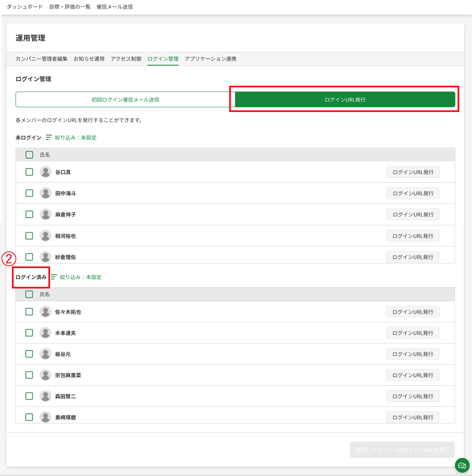The width and height of the screenshot is (472, 476).
Task: Issue login URL for 紗倉理佐
Action: click(x=413, y=257)
